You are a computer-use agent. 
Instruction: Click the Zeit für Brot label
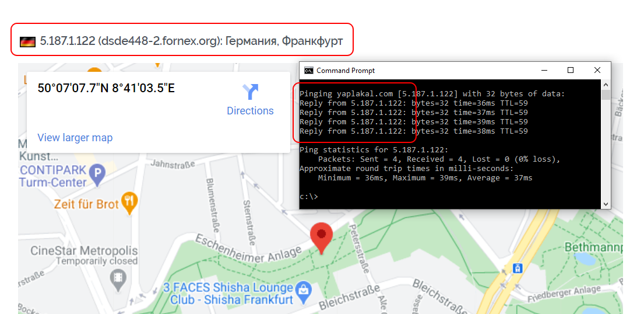coord(87,203)
